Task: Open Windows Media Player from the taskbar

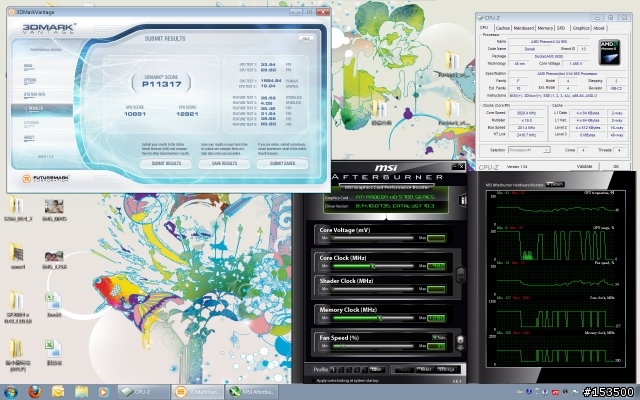Action: (104, 392)
